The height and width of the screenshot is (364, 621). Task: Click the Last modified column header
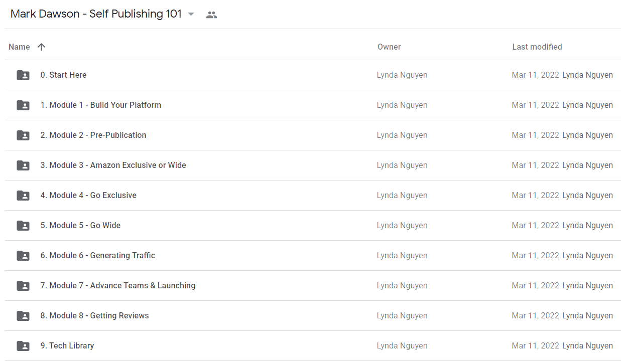tap(537, 47)
